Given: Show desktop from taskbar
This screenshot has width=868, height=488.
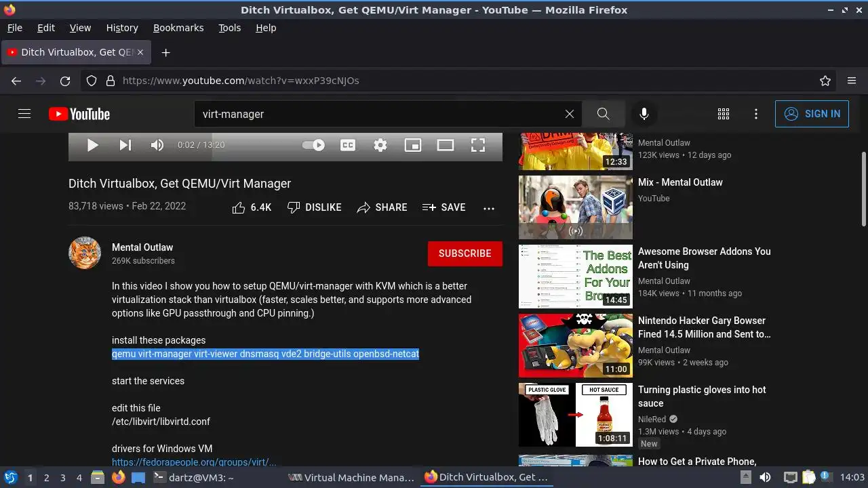Looking at the screenshot, I should (x=138, y=478).
